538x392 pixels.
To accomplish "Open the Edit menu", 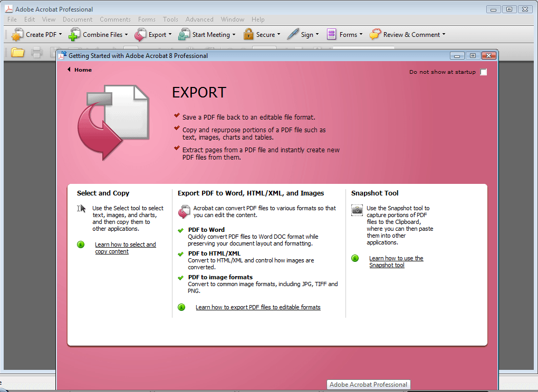I will pyautogui.click(x=30, y=19).
